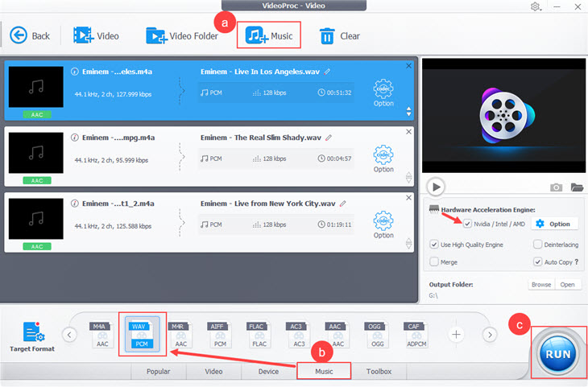This screenshot has width=588, height=387.
Task: Choose AC3 format
Action: pos(298,334)
